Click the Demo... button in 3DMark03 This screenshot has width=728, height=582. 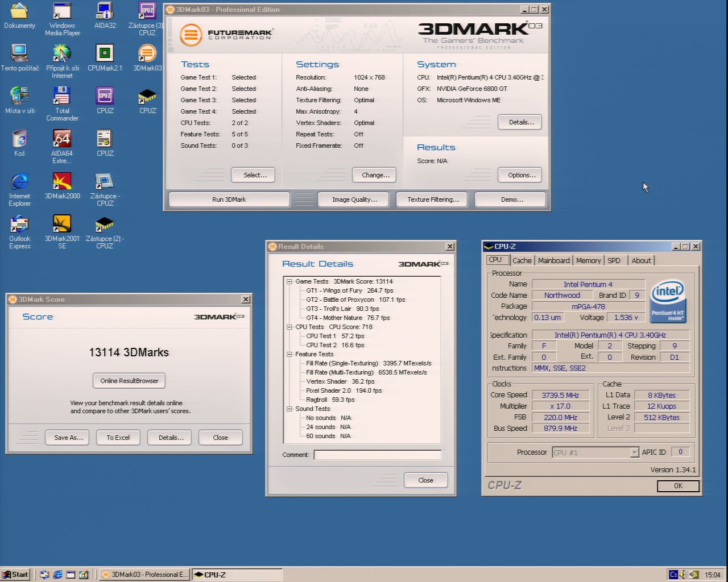(511, 199)
